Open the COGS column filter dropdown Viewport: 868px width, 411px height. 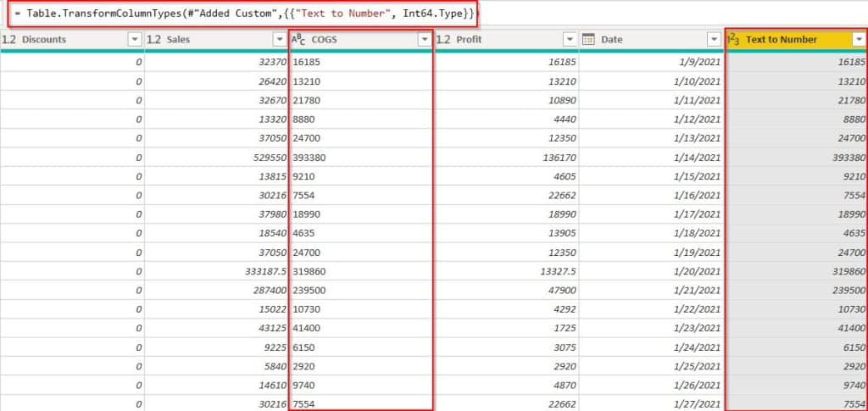pyautogui.click(x=425, y=39)
